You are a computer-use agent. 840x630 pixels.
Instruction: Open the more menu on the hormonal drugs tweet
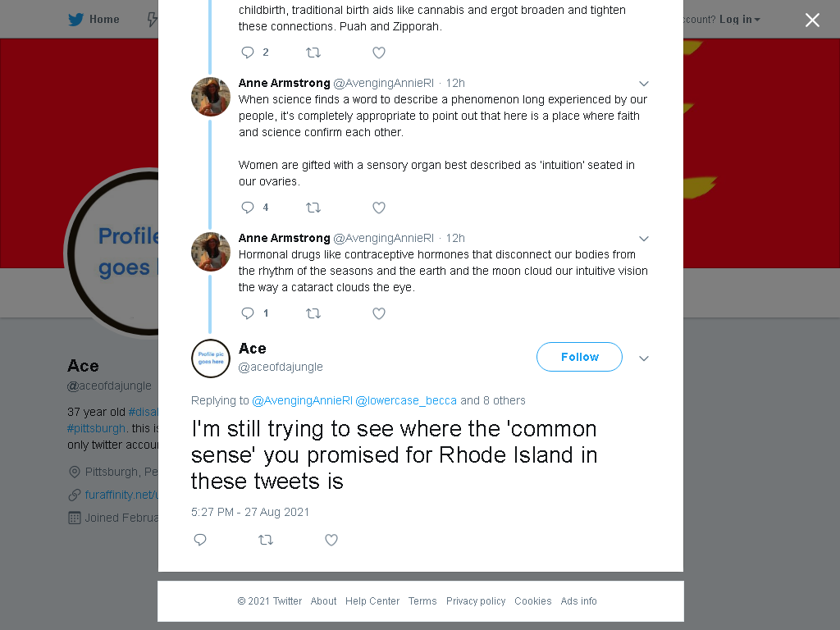tap(644, 239)
